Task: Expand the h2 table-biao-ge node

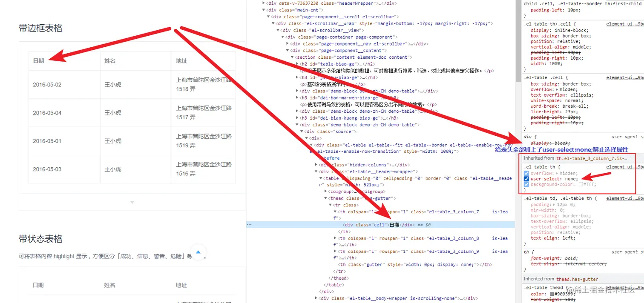Action: pos(297,64)
